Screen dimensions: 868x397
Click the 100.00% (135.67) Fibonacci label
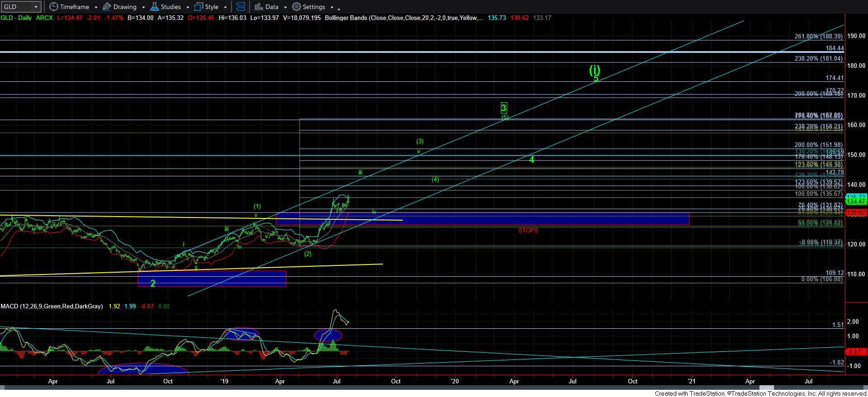coord(819,194)
